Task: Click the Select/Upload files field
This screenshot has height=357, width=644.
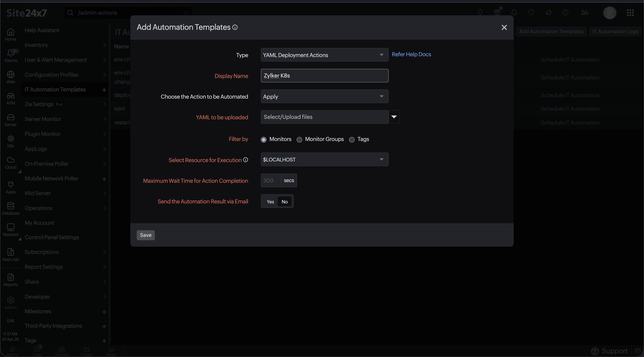Action: pos(325,117)
